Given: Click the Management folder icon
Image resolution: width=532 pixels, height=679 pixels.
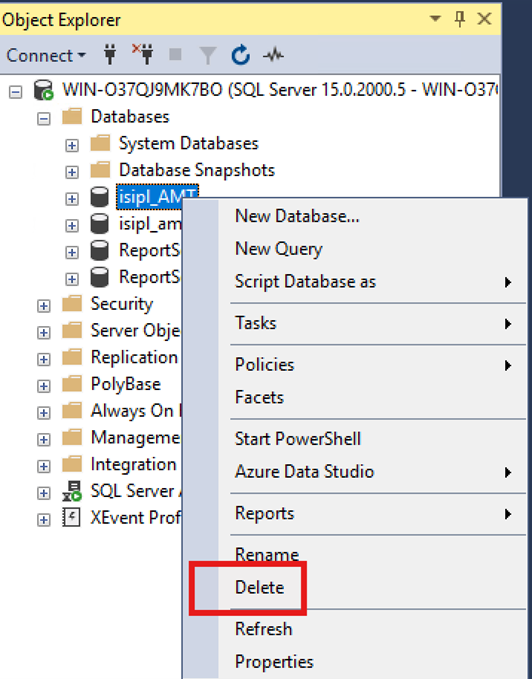Looking at the screenshot, I should 72,437.
